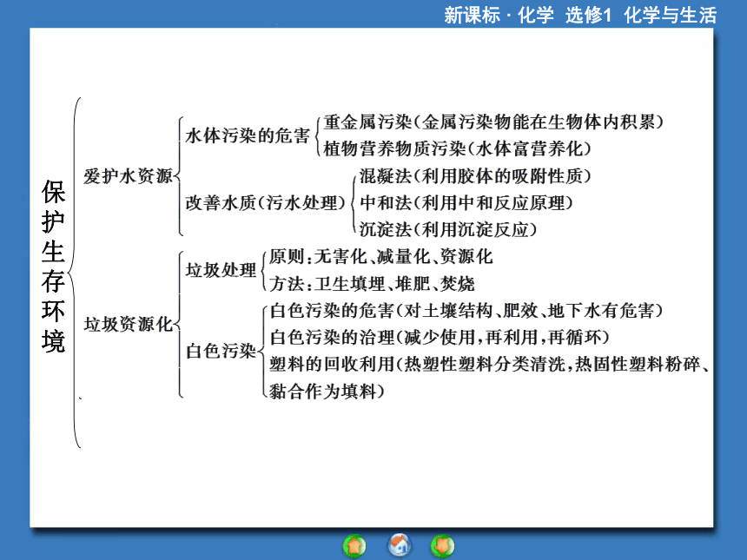Go to previous slide with up-arrow button
747x560 pixels.
[354, 546]
